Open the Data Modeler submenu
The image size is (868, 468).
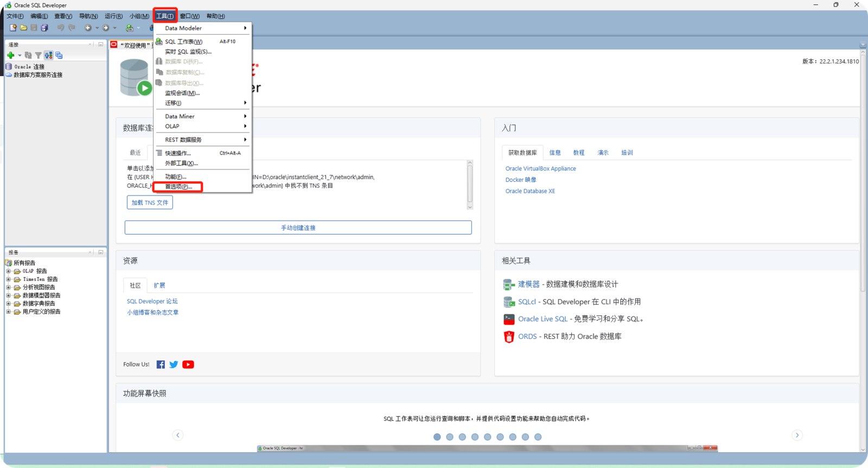tap(203, 28)
